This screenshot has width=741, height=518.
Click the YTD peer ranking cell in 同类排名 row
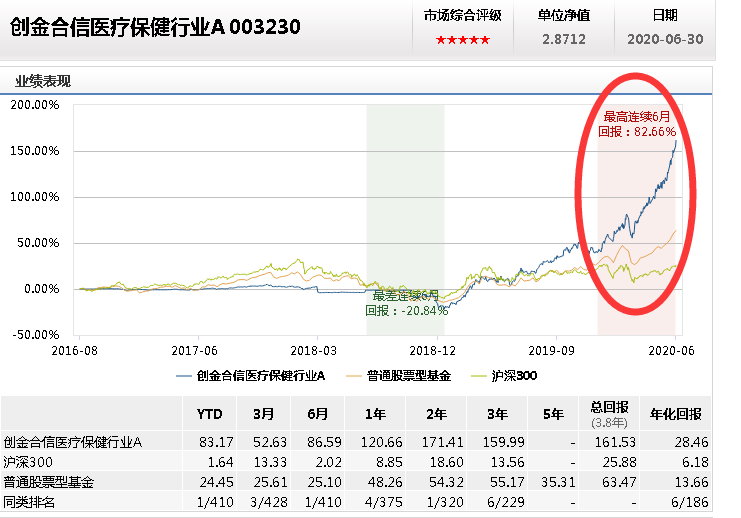(215, 502)
